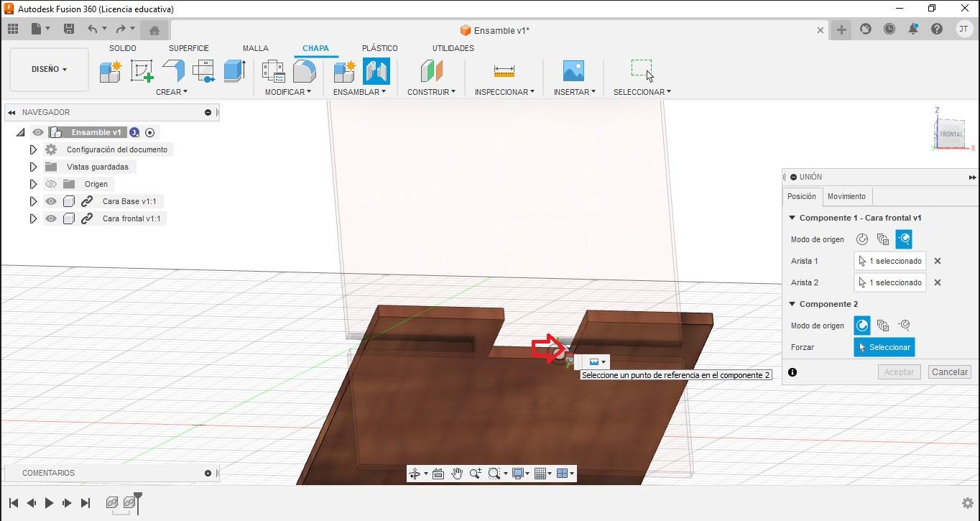Open the Sólido ribbon tab
Screen dimensions: 980x521
[123, 48]
